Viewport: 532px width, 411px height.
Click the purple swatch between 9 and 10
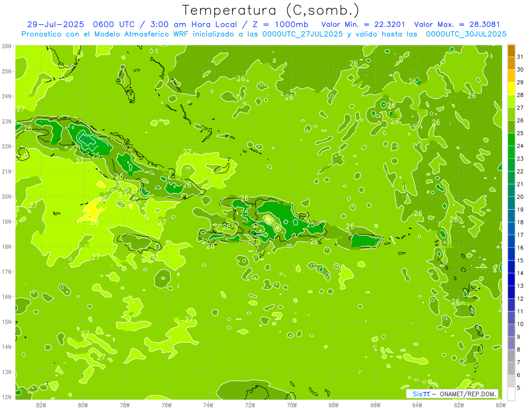(511, 331)
